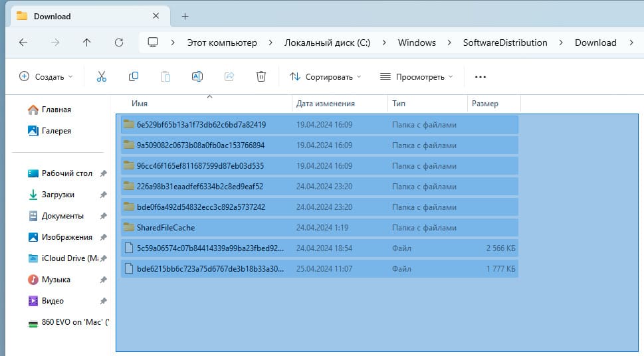Image resolution: width=644 pixels, height=356 pixels.
Task: Click the Forward navigation arrow
Action: (x=55, y=43)
